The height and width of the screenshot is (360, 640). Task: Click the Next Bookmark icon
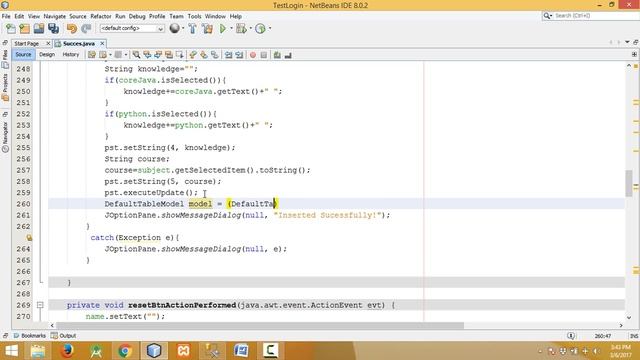tap(204, 55)
